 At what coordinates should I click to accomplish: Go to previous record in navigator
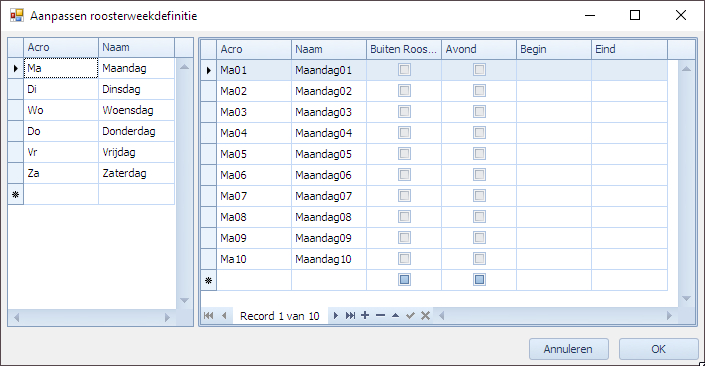(x=224, y=316)
